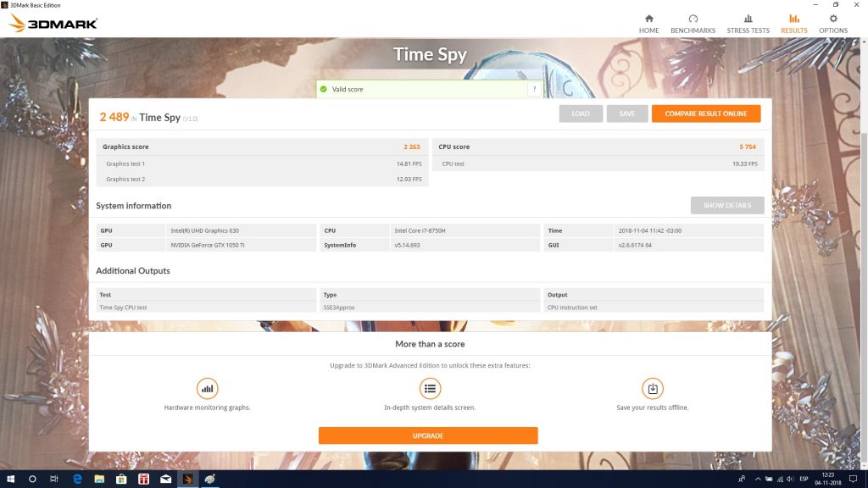
Task: Click the hardware monitoring graphs icon
Action: coord(207,389)
